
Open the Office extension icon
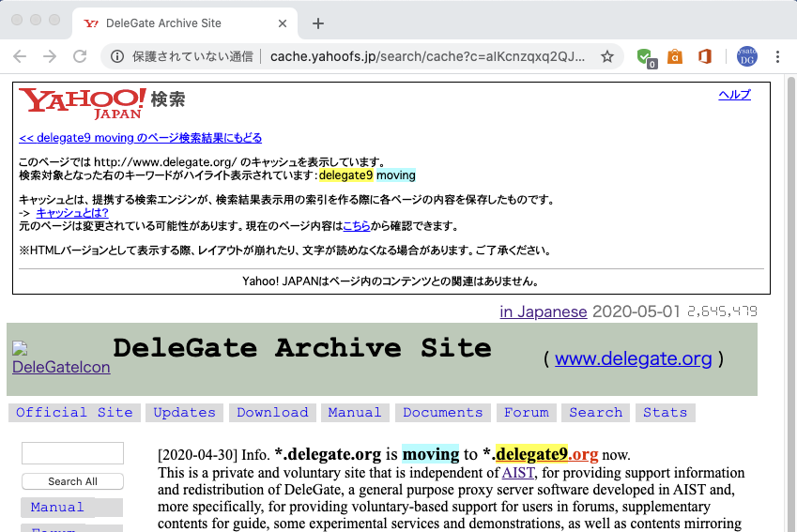coord(704,56)
